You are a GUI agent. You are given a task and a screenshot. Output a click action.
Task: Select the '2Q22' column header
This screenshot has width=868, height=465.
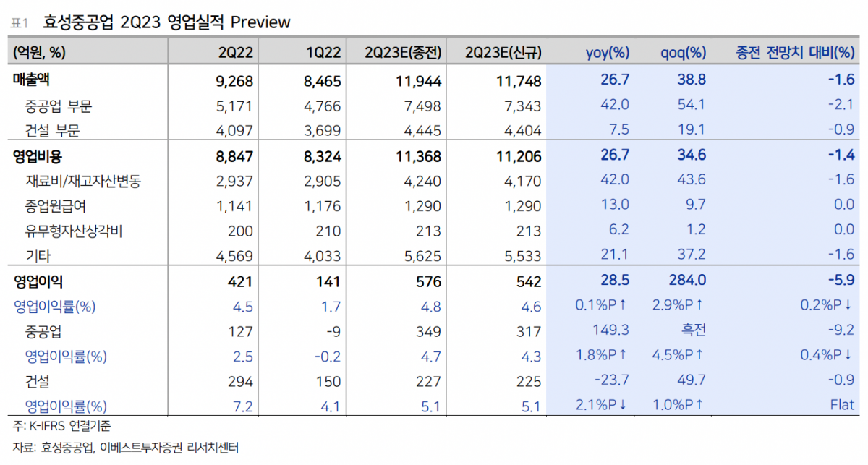tap(235, 52)
